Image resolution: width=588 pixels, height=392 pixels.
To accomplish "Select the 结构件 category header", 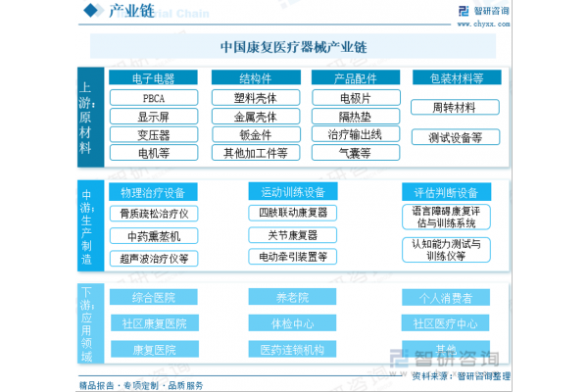I will coord(256,77).
